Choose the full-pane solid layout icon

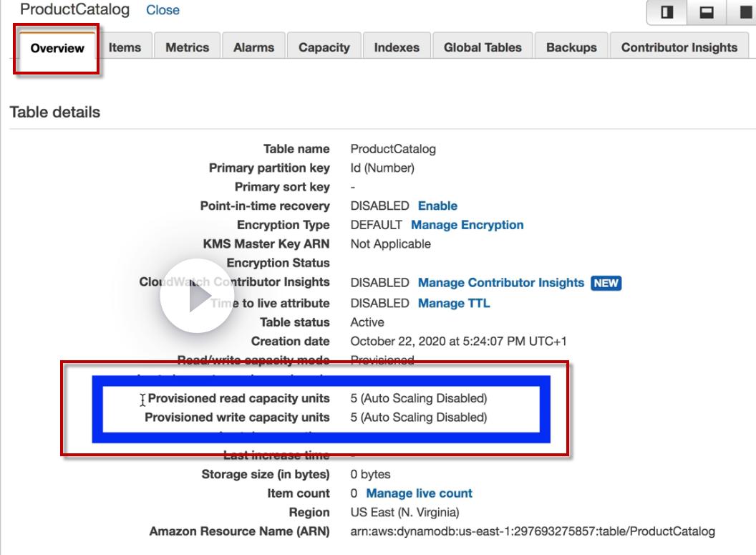(743, 13)
